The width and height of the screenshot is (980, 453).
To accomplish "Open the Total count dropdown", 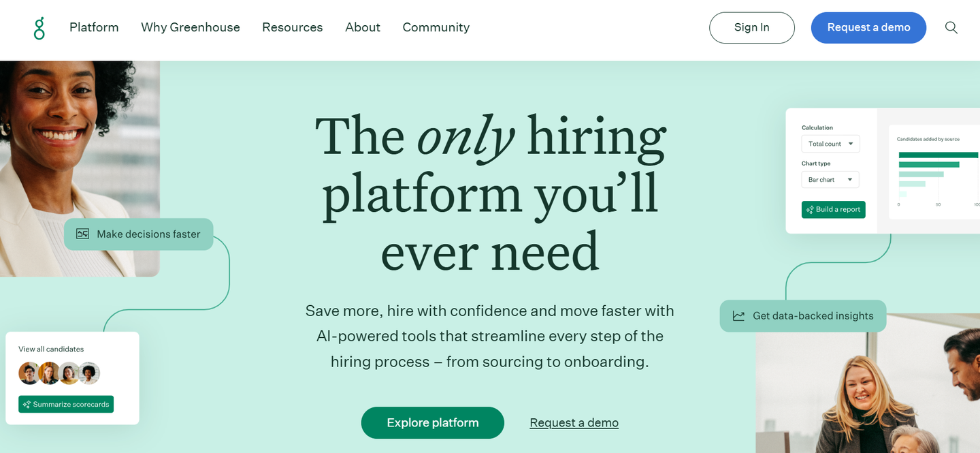I will pyautogui.click(x=830, y=144).
